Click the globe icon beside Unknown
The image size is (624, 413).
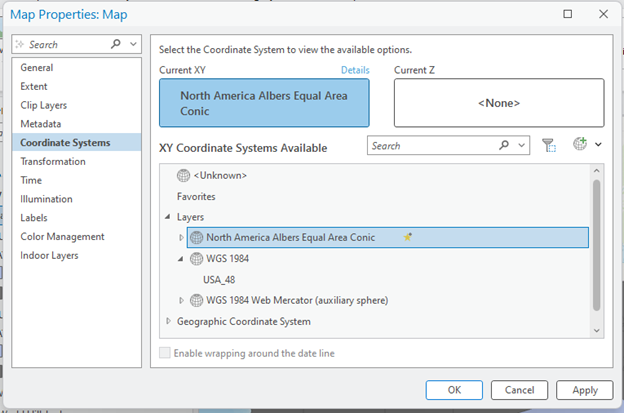click(183, 176)
